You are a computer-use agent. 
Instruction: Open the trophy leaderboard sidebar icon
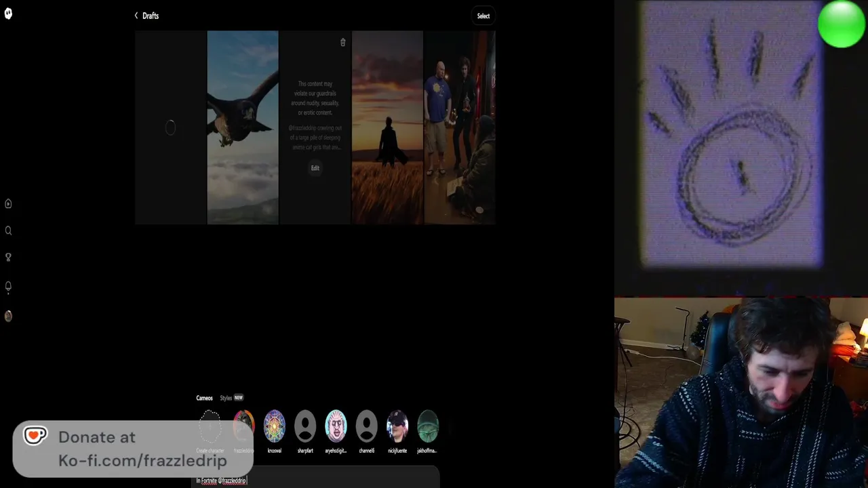click(8, 258)
